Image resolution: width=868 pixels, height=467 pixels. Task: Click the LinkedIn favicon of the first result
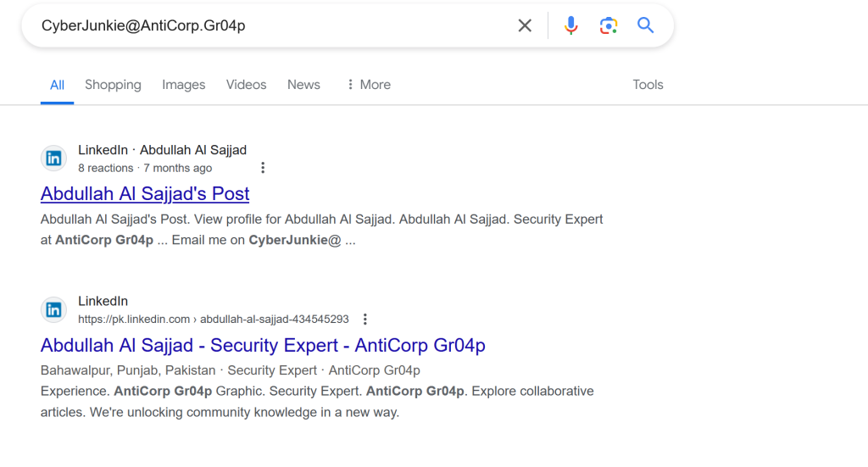tap(53, 158)
